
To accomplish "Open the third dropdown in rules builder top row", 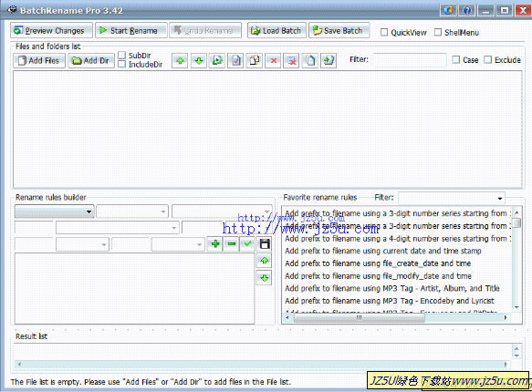I will coord(222,211).
